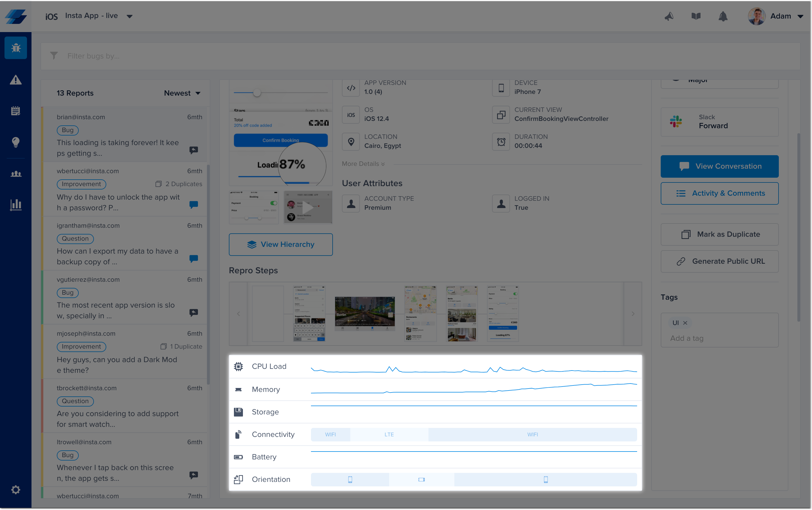The image size is (812, 510).
Task: Click the View Hierarchy button
Action: (281, 244)
